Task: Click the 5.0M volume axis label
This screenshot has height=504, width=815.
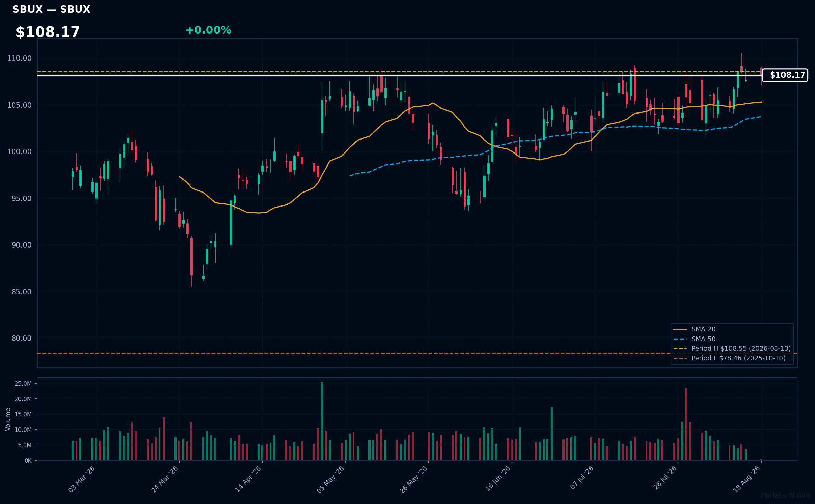Action: [x=25, y=445]
